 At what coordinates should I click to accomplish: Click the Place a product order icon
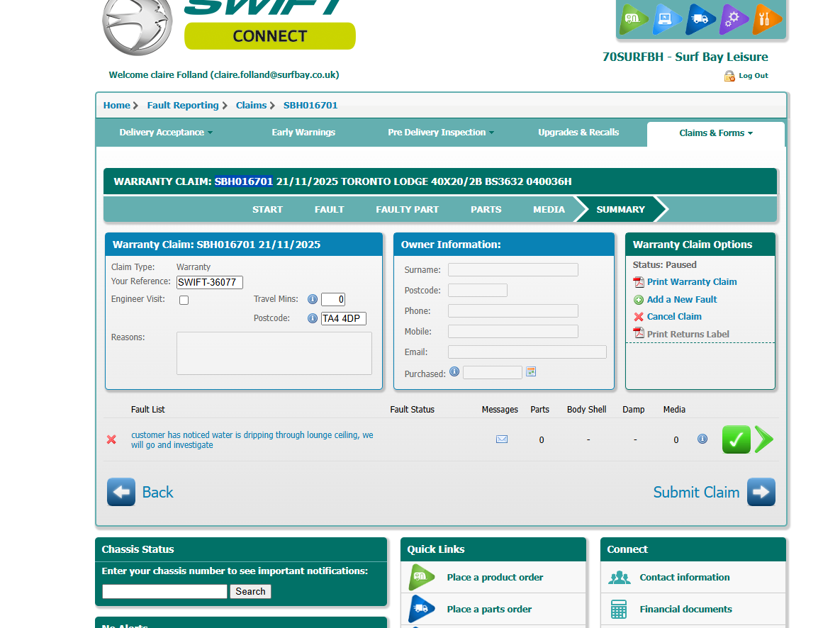point(422,577)
